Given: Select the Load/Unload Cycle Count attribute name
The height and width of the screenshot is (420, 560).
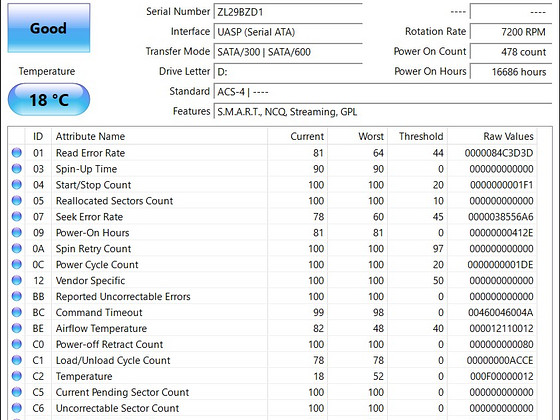Looking at the screenshot, I should coord(113,360).
